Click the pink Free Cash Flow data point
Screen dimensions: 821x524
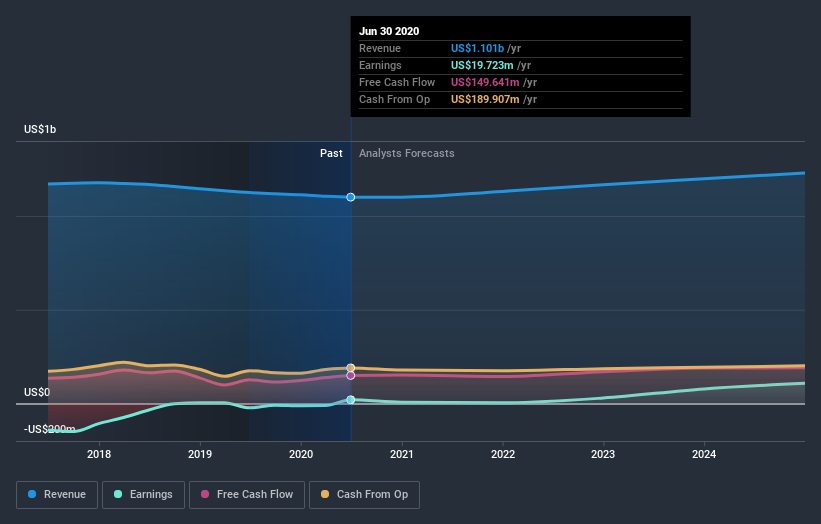pos(351,375)
